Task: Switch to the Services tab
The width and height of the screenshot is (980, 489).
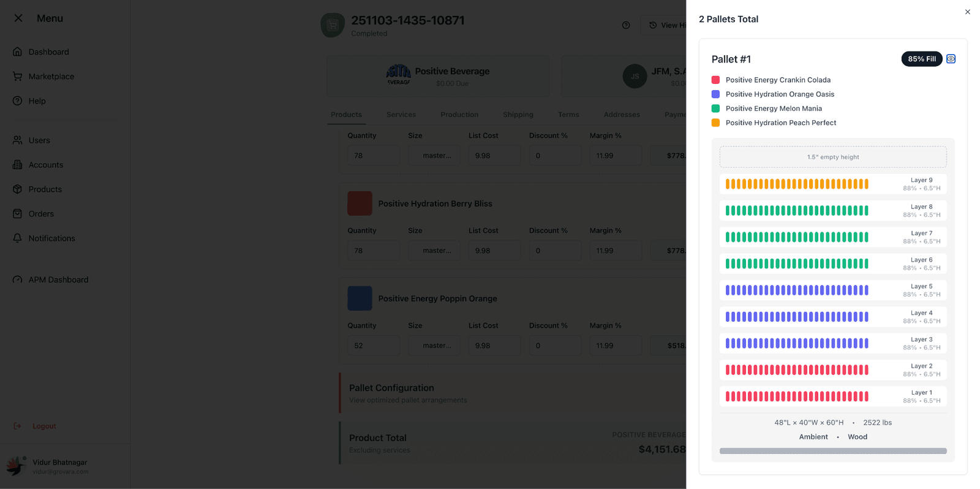Action: [x=401, y=115]
